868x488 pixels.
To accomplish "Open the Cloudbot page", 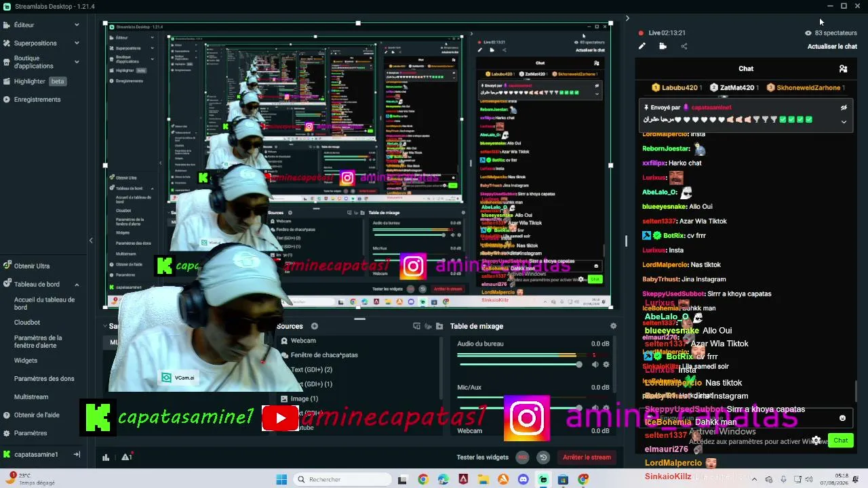I will [27, 323].
